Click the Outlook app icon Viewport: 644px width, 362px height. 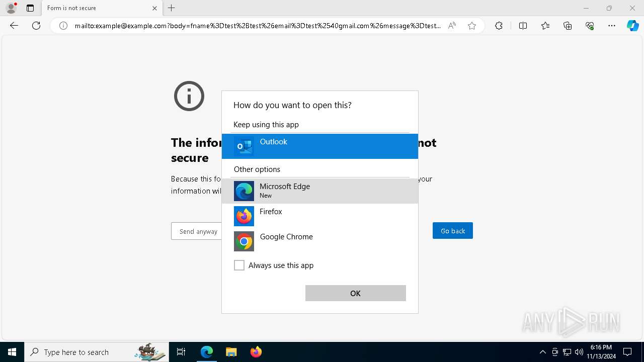tap(244, 146)
